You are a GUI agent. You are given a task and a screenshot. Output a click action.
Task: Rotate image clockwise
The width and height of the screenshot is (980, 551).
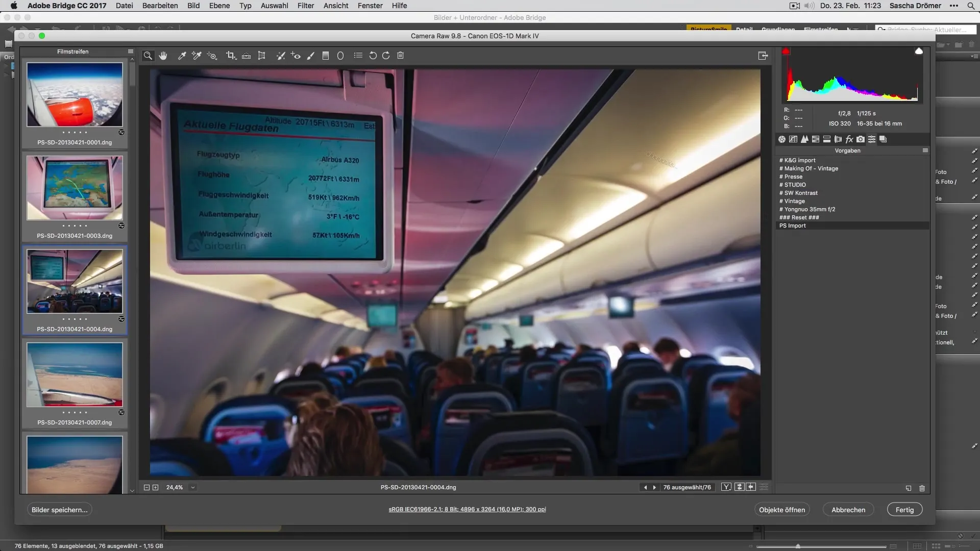click(x=386, y=56)
